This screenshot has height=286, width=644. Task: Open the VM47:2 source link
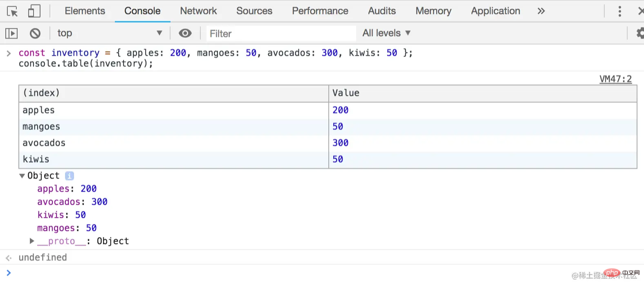615,79
